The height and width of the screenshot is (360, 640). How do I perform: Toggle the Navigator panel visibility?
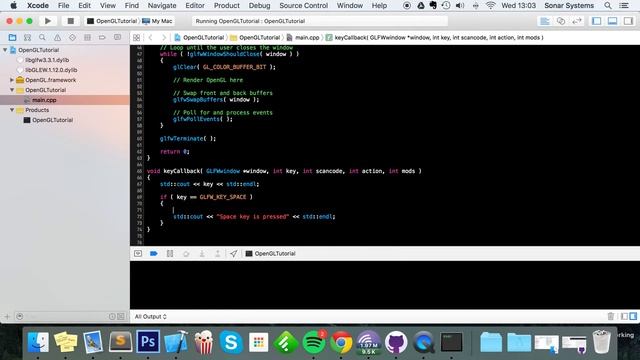click(x=596, y=21)
